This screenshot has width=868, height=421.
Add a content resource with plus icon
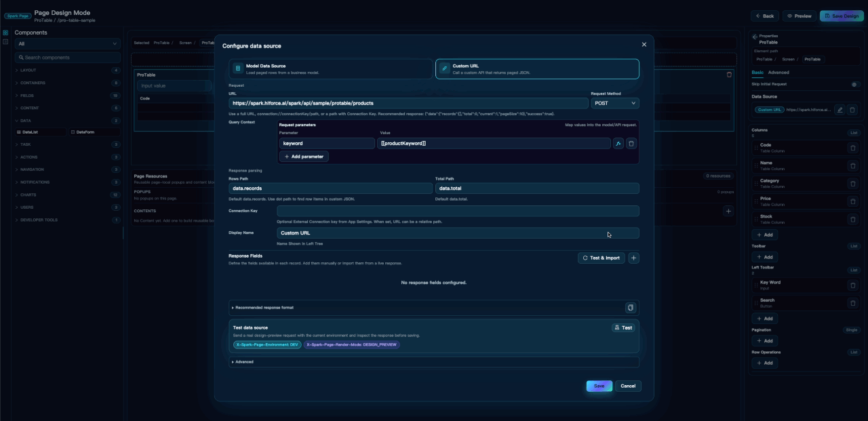click(728, 212)
